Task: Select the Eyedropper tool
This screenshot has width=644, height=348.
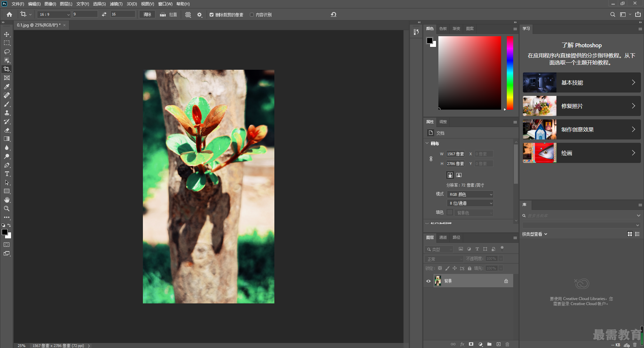Action: [7, 86]
